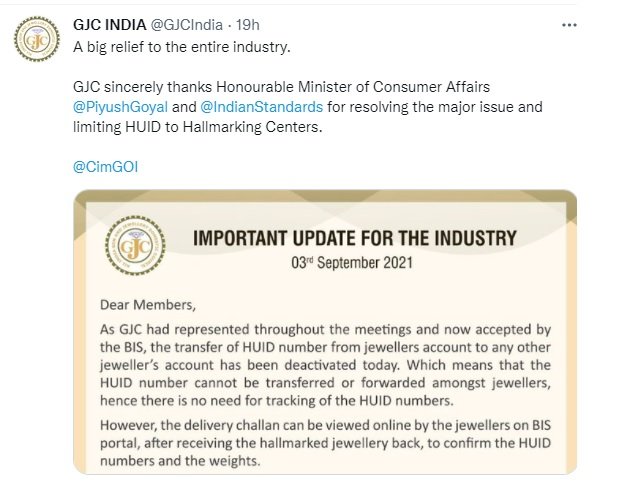The image size is (644, 483).
Task: Open the three-dot more options menu
Action: (569, 25)
